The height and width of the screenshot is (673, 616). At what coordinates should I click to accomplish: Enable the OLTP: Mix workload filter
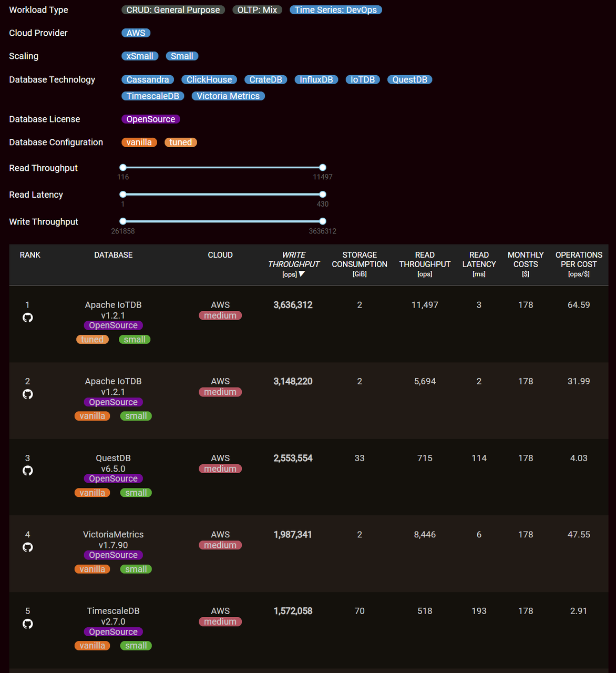257,10
